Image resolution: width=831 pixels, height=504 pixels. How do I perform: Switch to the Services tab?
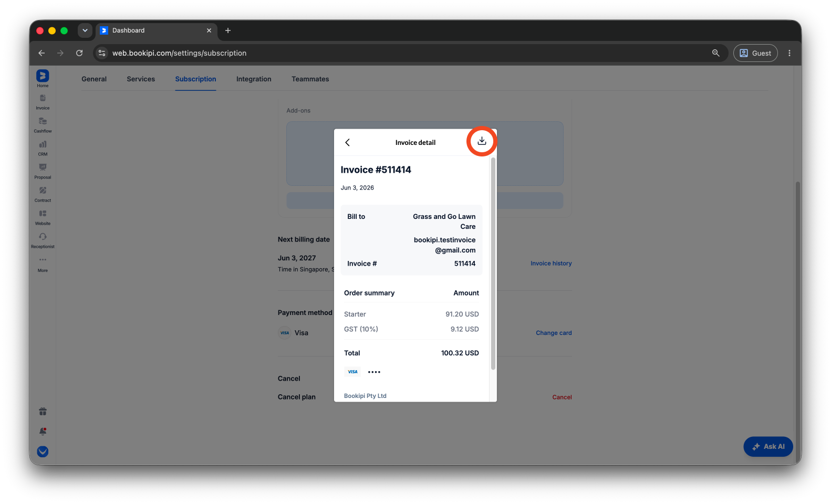[x=141, y=79]
